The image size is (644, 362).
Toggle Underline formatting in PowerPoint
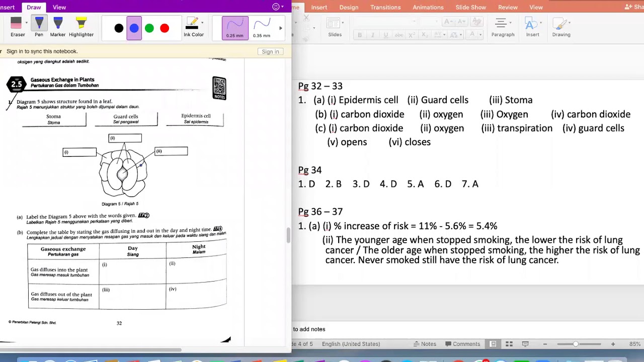click(386, 35)
